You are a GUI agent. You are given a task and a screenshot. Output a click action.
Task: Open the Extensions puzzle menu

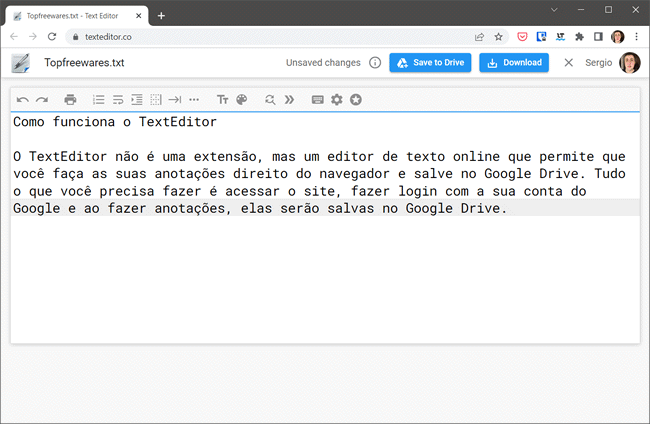pos(579,37)
